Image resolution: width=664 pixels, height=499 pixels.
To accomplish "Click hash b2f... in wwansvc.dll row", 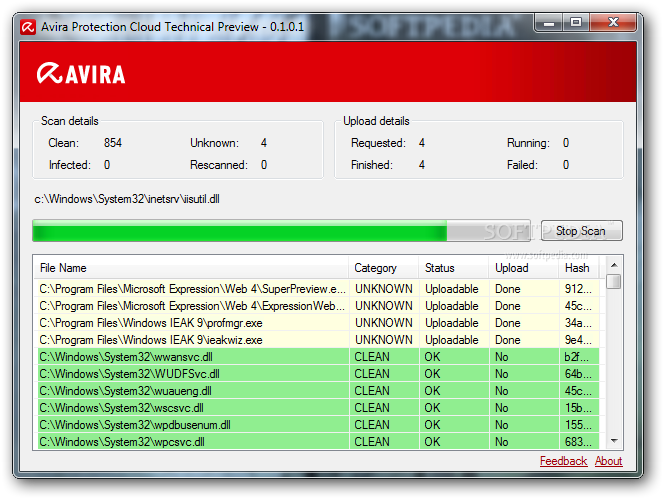I will click(576, 357).
